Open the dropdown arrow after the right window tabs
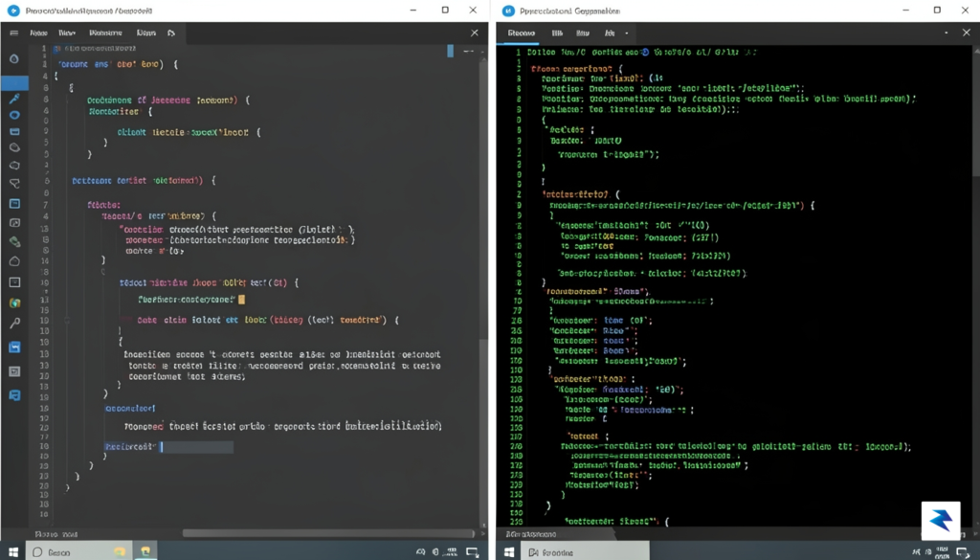980x560 pixels. click(626, 34)
